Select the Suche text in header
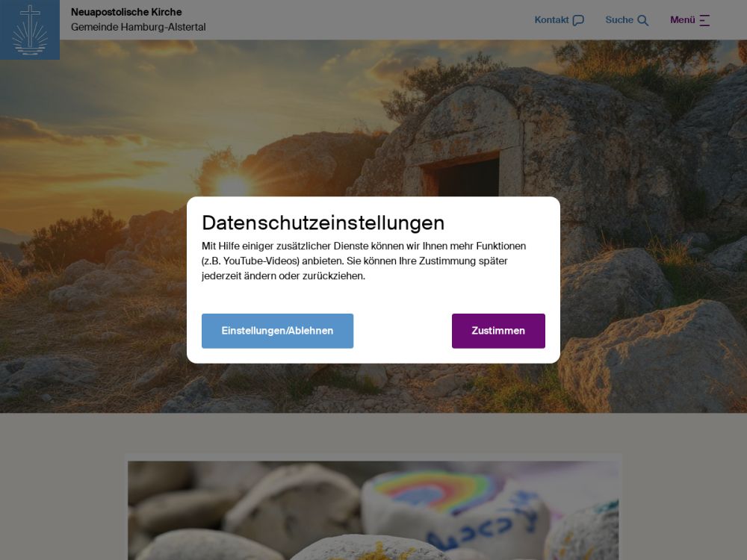This screenshot has width=747, height=560. tap(619, 20)
